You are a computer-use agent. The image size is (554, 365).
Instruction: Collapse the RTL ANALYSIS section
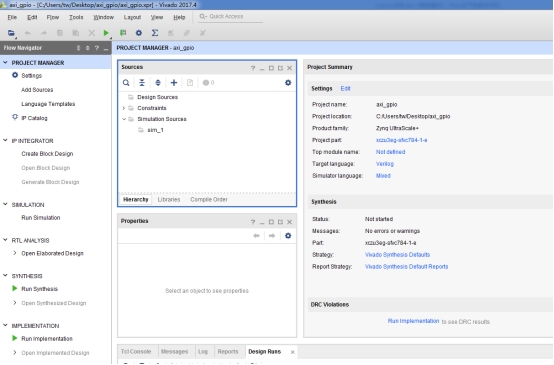5,240
